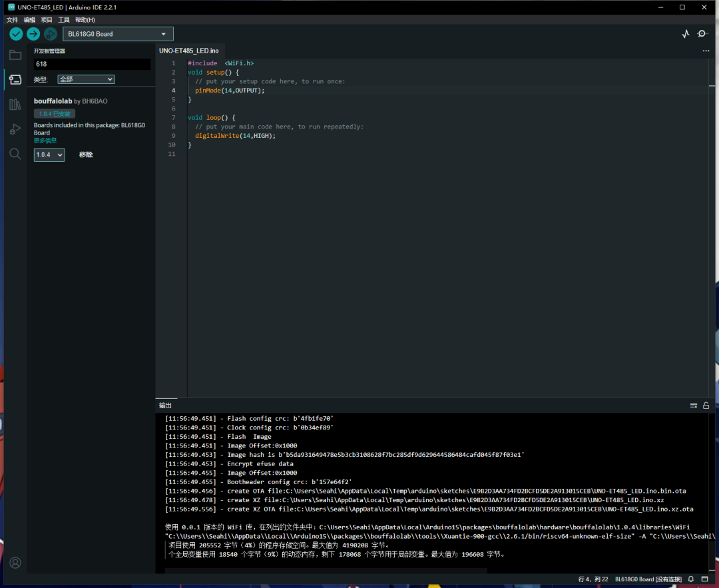Click the Verify sketch checkmark button

(x=16, y=34)
